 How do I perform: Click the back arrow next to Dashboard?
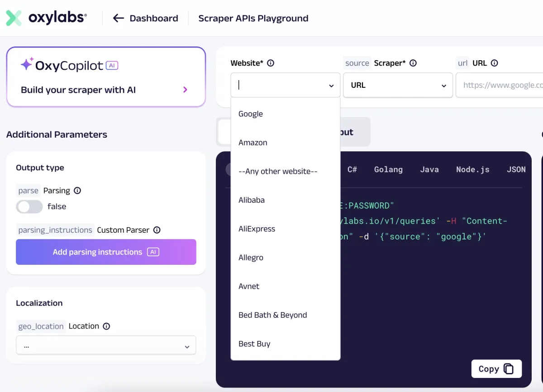point(118,18)
